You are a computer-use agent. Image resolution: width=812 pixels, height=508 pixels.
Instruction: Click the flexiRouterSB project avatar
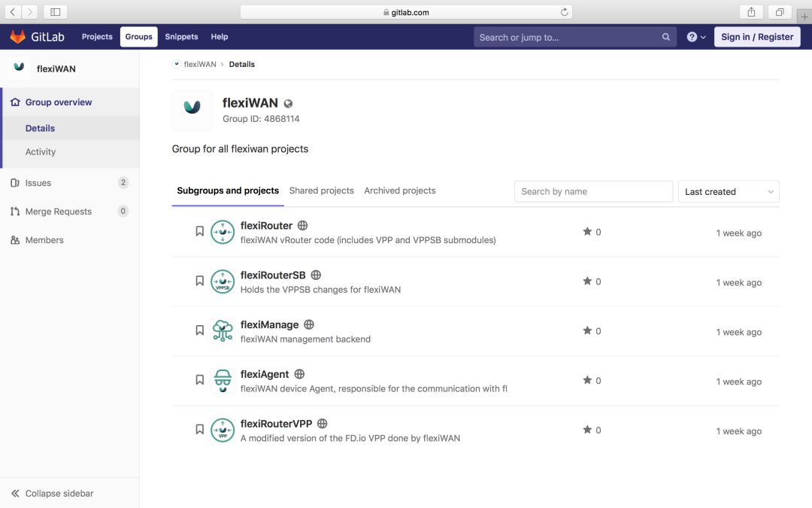223,281
